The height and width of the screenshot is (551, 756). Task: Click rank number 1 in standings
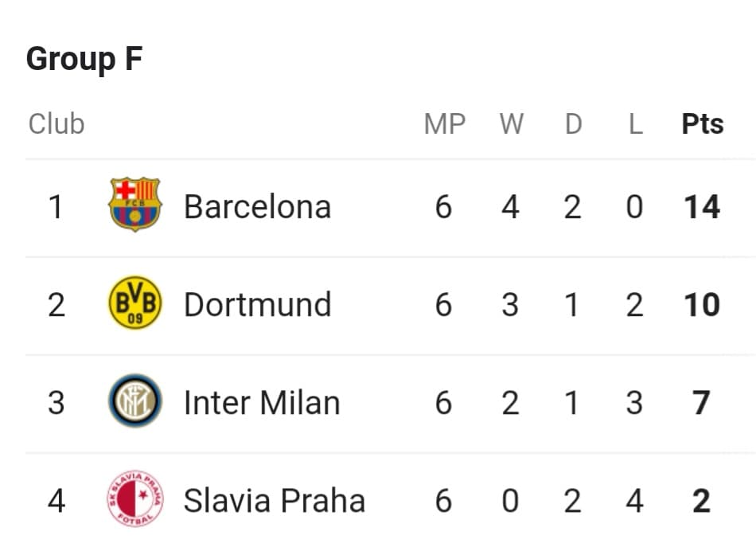[x=56, y=207]
